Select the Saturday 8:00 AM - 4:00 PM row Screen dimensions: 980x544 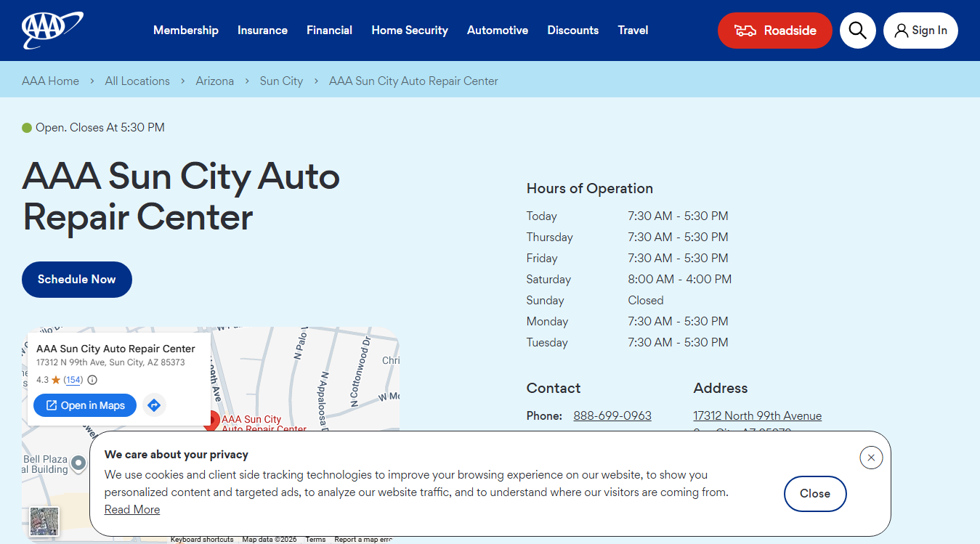click(x=629, y=280)
